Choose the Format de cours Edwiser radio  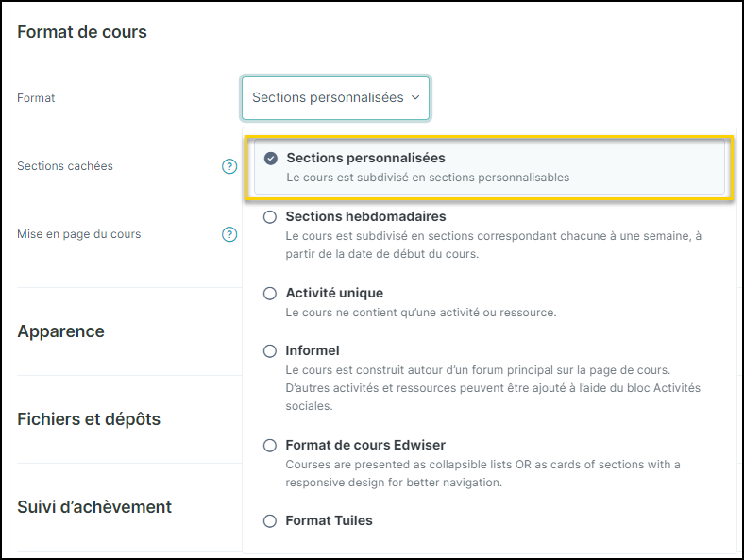[270, 445]
